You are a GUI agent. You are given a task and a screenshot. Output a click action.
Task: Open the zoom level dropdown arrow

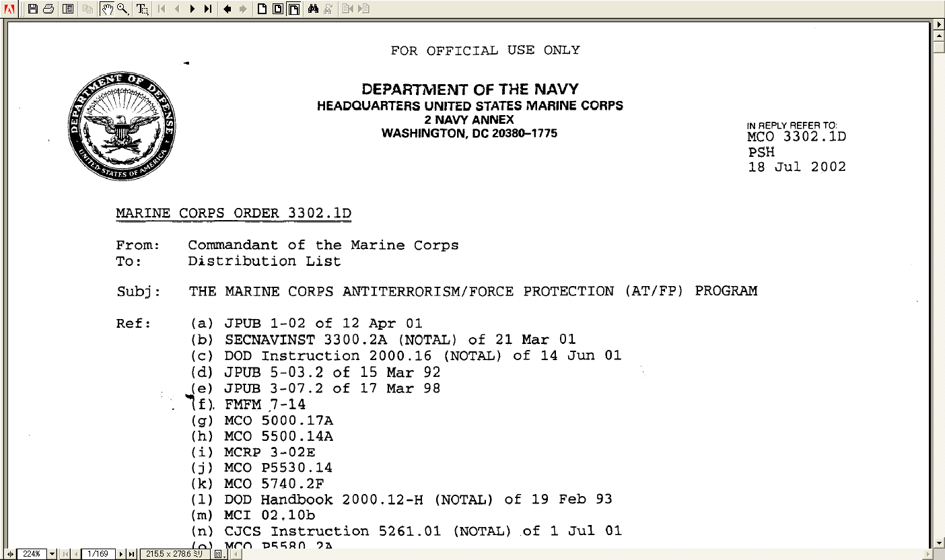(x=53, y=554)
